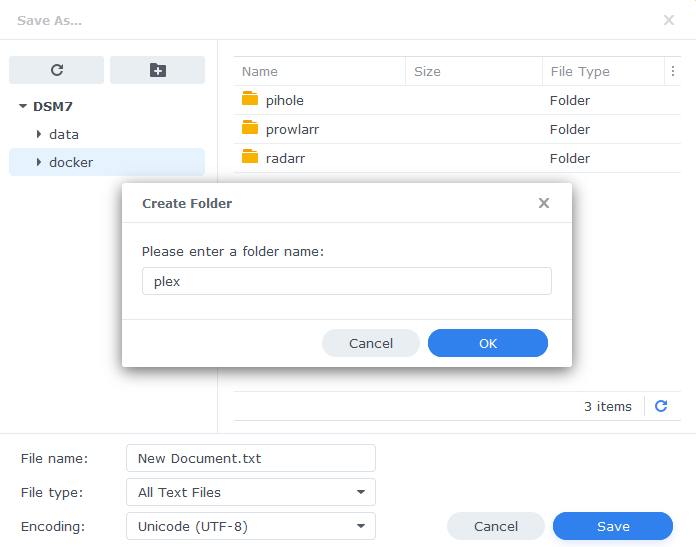Click the create new folder icon button
This screenshot has width=696, height=547.
158,70
